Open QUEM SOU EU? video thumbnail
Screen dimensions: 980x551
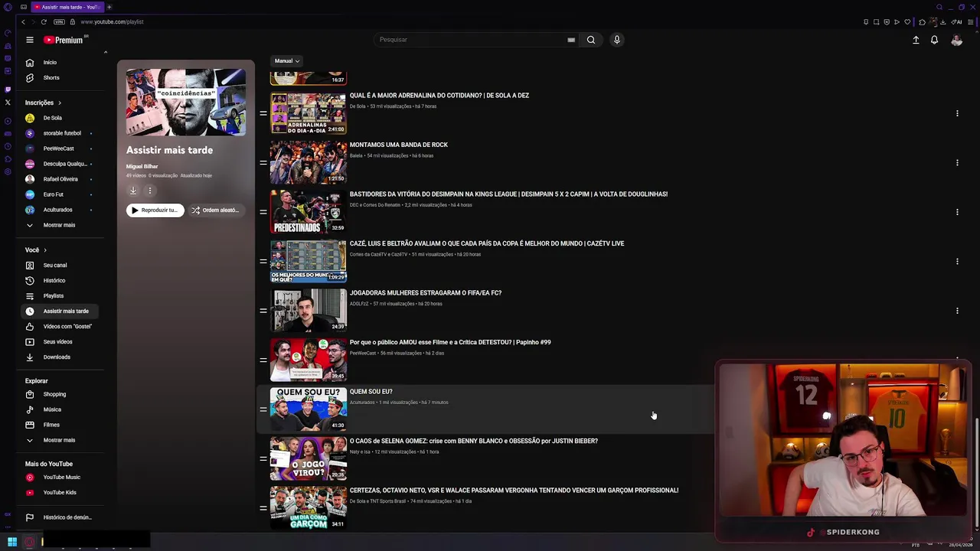tap(308, 409)
